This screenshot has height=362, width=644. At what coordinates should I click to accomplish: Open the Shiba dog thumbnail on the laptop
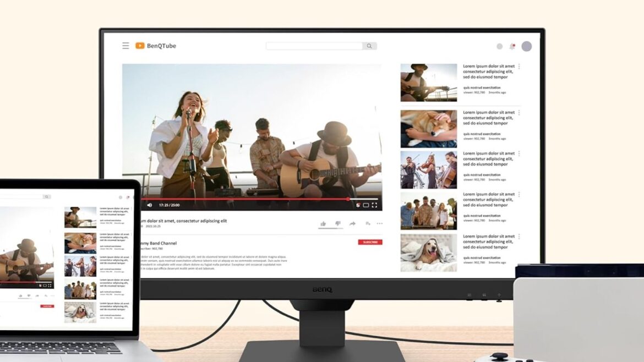coord(80,243)
